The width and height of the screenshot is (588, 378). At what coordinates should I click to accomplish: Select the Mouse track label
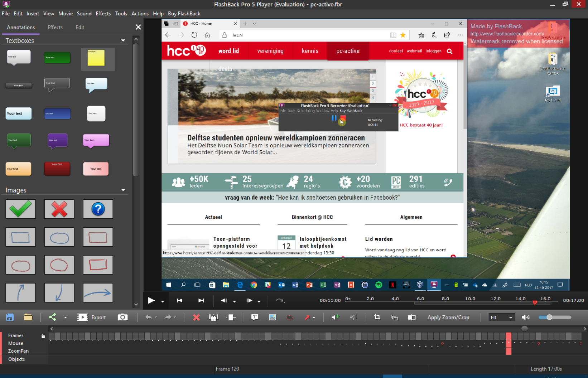[x=16, y=343]
